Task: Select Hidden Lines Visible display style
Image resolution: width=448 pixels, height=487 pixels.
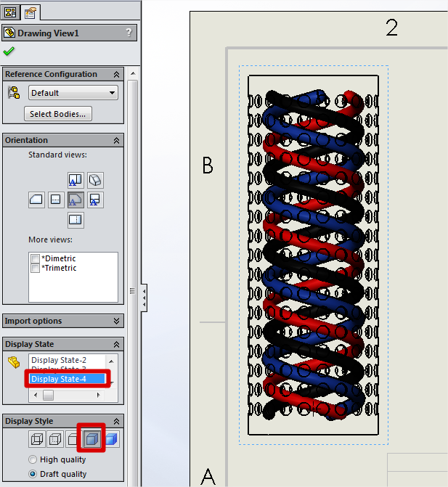Action: [54, 438]
